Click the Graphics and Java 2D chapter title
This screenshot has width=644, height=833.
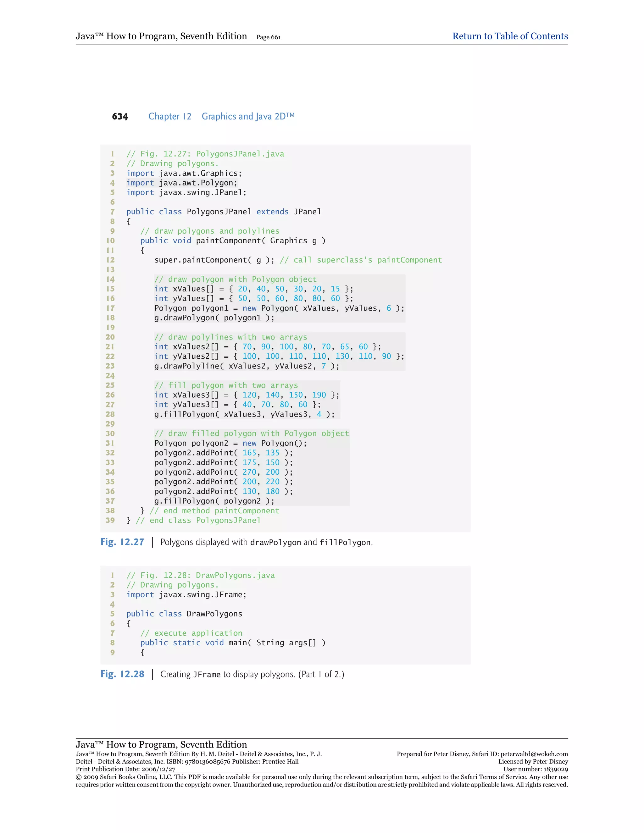tap(248, 116)
